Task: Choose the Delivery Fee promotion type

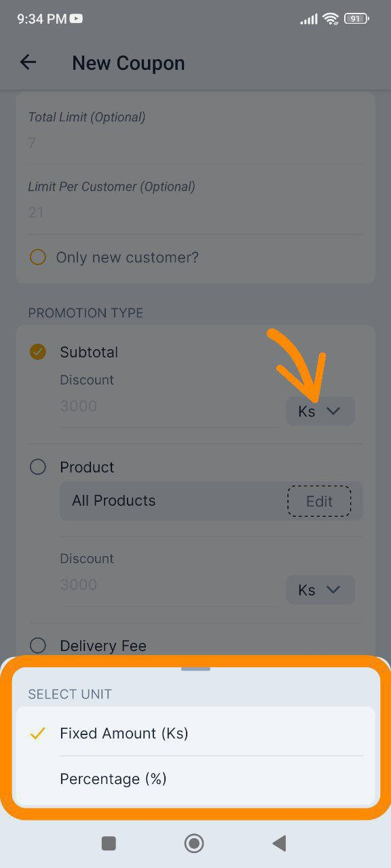Action: coord(38,646)
